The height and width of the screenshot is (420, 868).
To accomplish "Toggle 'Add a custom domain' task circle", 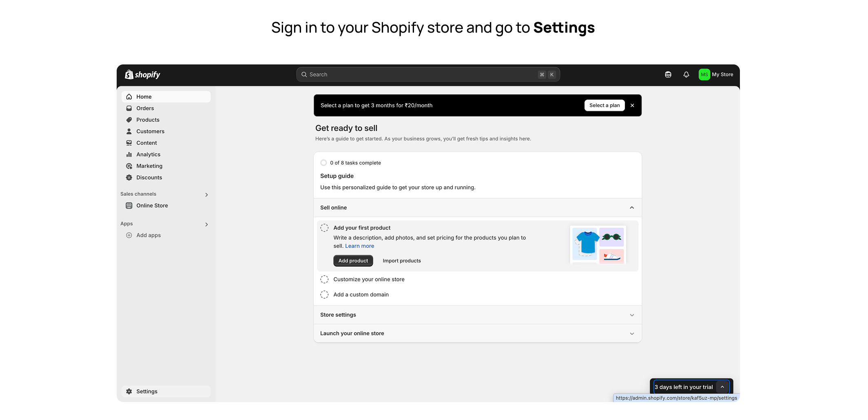I will coord(324,294).
